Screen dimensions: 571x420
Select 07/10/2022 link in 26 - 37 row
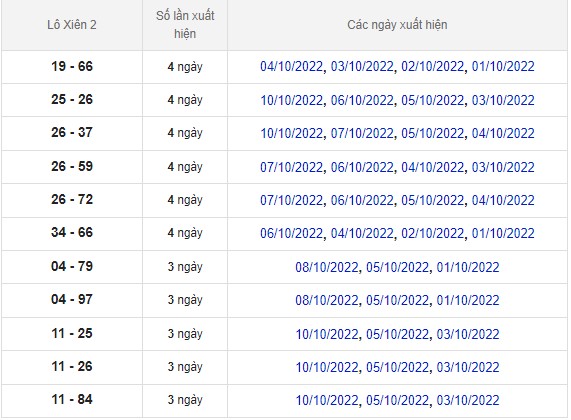point(362,133)
